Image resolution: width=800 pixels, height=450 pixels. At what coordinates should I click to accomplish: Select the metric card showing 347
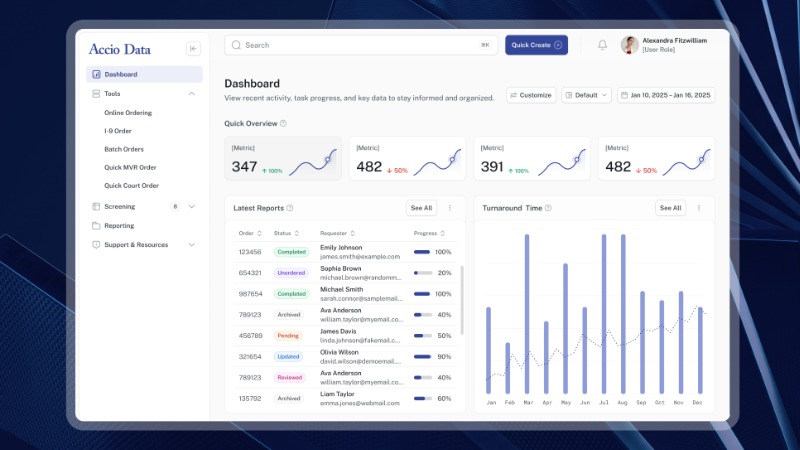(x=283, y=159)
